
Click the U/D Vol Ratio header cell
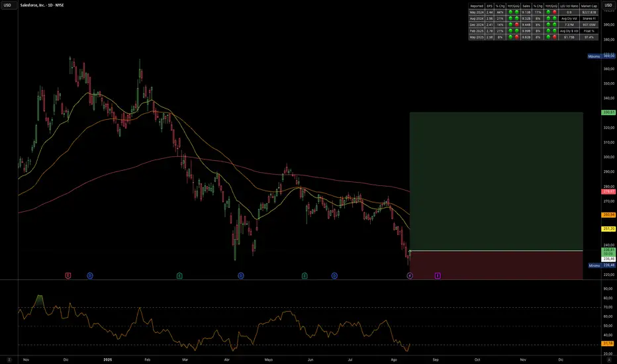[569, 6]
